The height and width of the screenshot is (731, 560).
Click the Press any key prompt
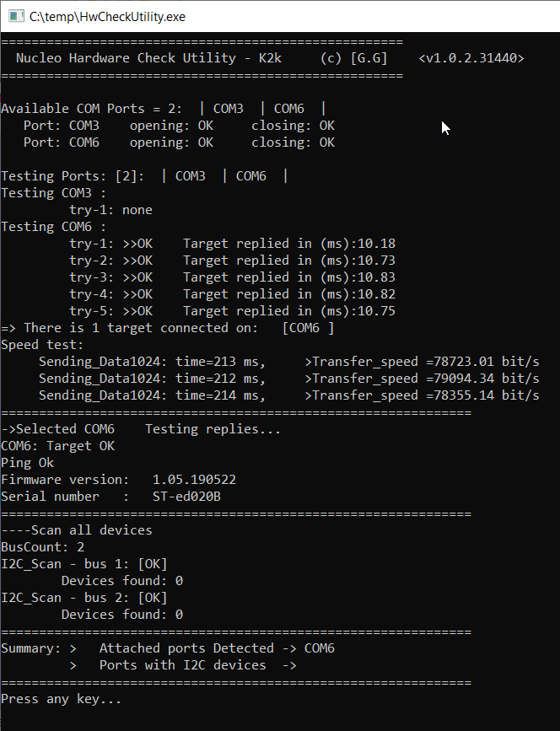(61, 699)
